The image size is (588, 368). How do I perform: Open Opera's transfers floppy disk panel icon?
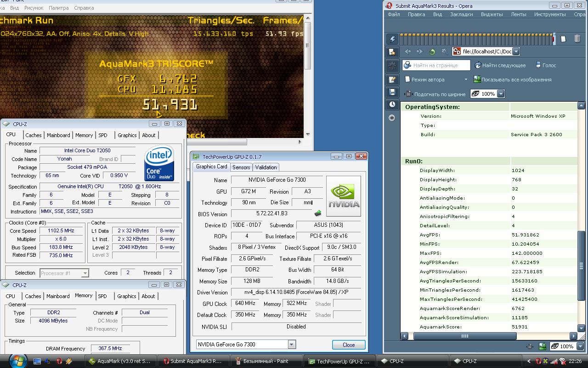click(392, 92)
